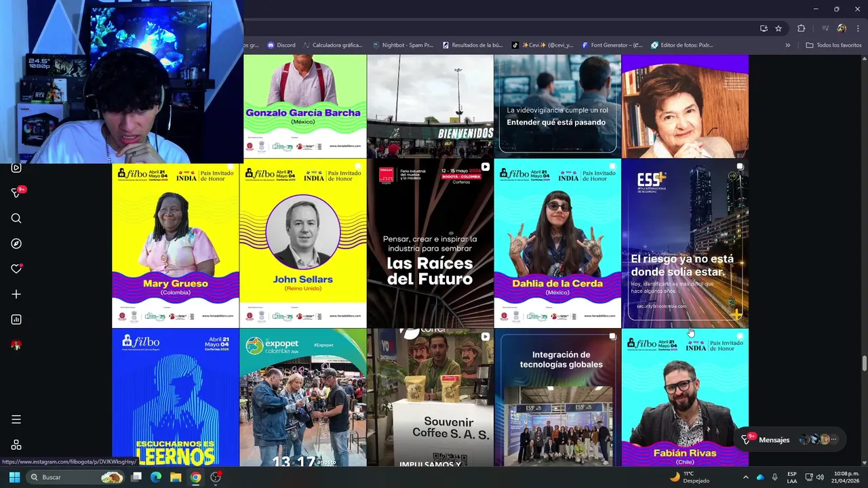Open the BIENVENIDOS post thumbnail

[x=431, y=106]
